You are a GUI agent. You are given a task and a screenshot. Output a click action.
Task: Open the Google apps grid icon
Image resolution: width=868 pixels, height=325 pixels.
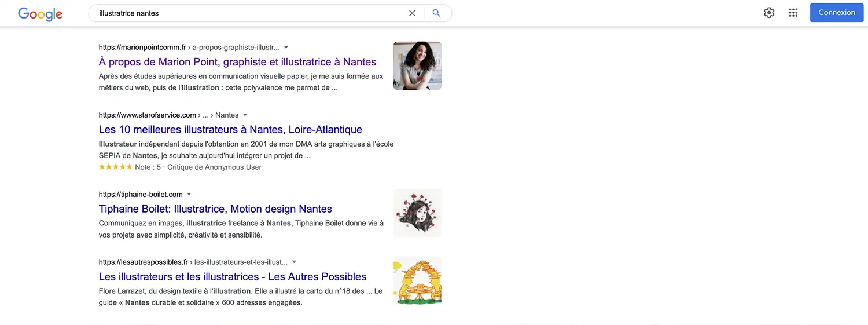pyautogui.click(x=793, y=13)
